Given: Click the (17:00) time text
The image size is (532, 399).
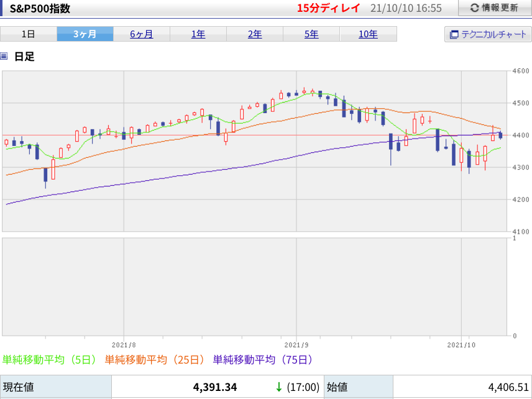Looking at the screenshot, I should click(x=303, y=387).
